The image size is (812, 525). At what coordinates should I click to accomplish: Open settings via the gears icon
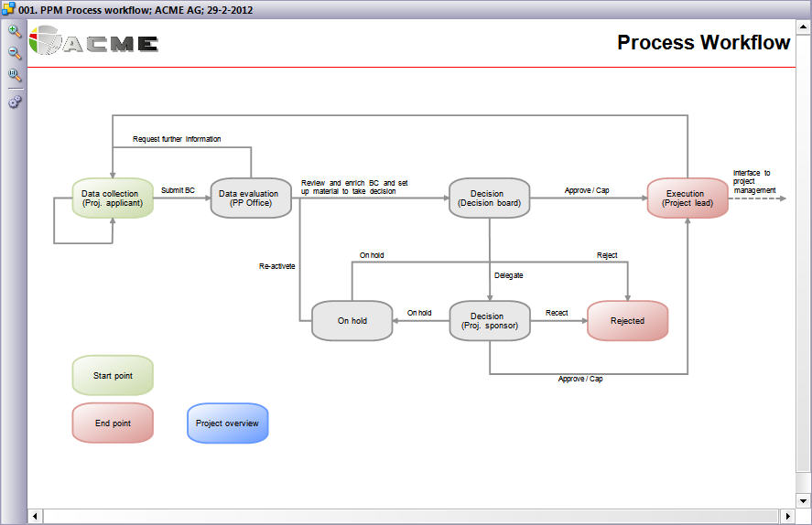(14, 102)
